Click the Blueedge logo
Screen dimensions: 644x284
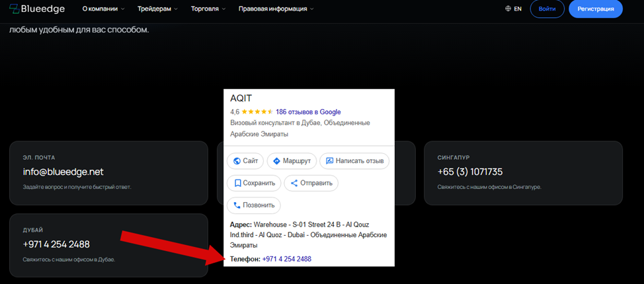click(x=37, y=9)
